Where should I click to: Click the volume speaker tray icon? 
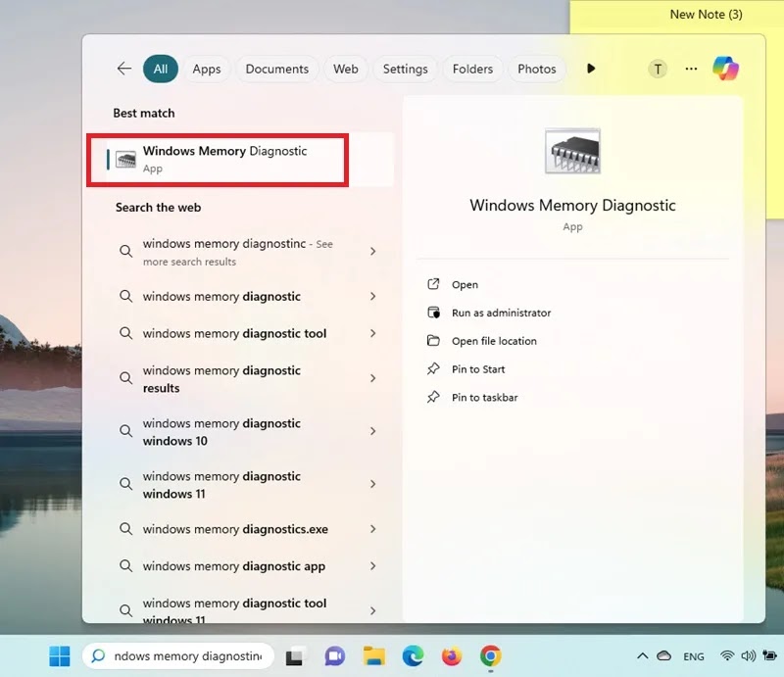749,655
